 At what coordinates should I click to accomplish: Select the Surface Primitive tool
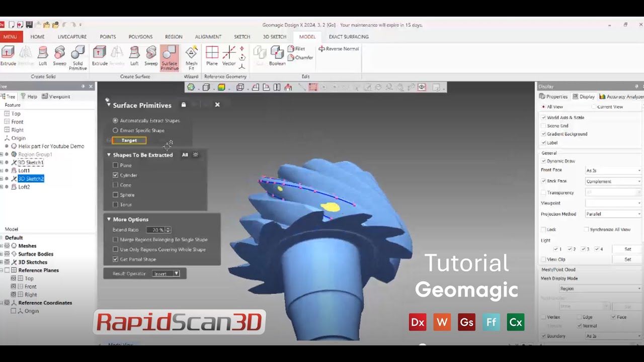170,58
